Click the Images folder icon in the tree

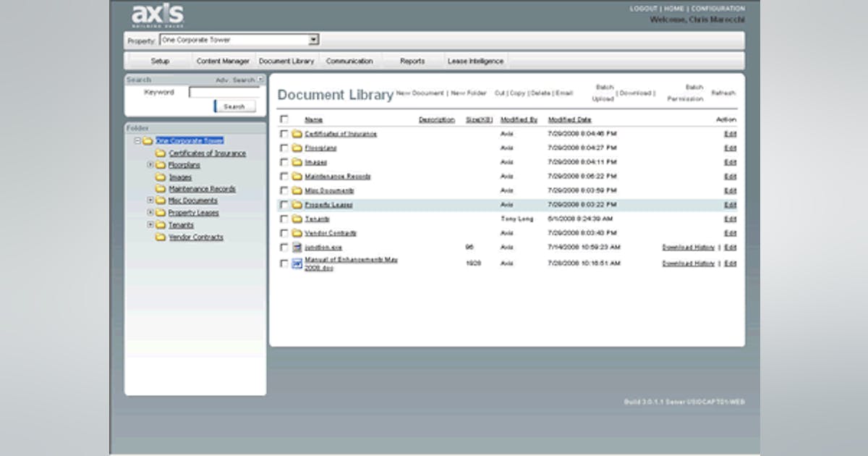click(161, 177)
